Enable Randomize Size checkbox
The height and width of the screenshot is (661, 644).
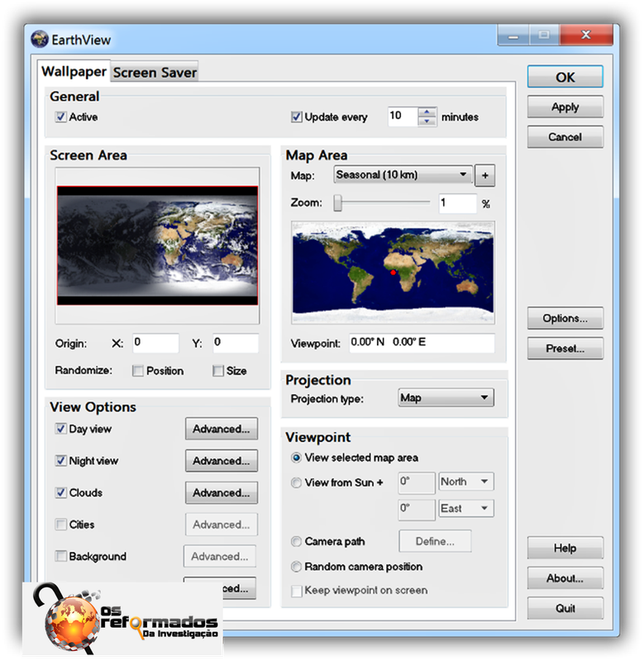[x=217, y=370]
